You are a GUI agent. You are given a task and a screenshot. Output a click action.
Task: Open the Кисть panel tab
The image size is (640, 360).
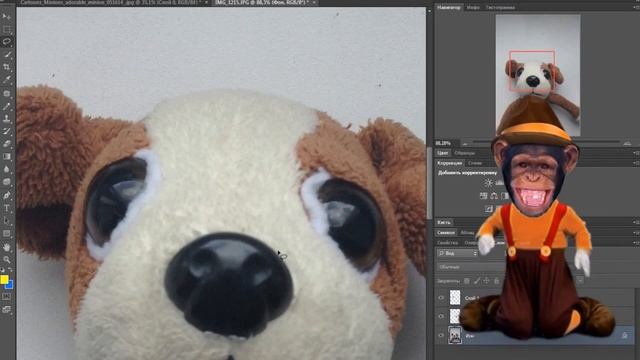pyautogui.click(x=444, y=222)
